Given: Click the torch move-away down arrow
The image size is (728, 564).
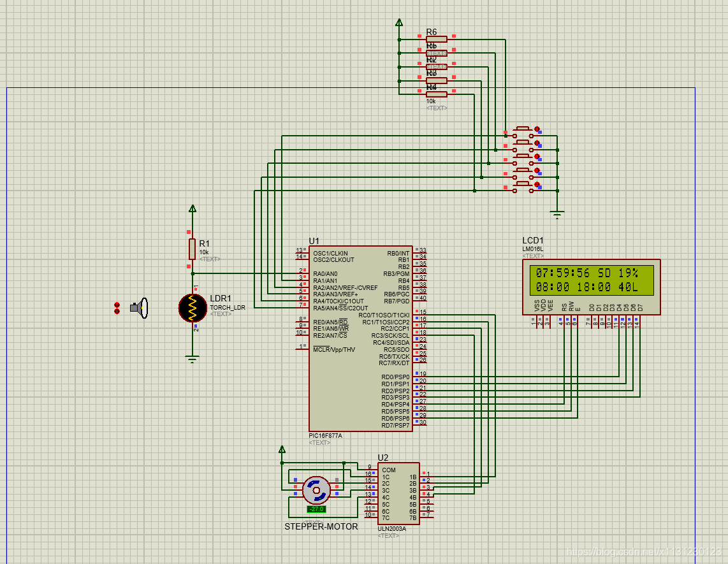Looking at the screenshot, I should (x=117, y=312).
